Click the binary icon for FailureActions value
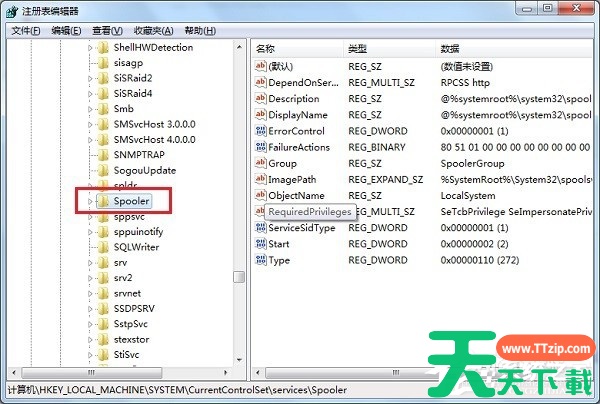 [261, 147]
